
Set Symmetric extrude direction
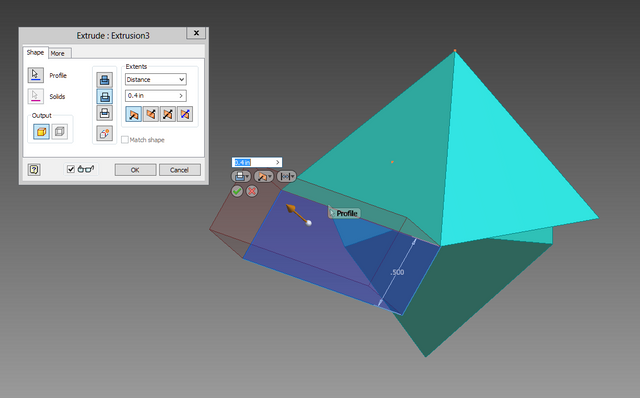pyautogui.click(x=168, y=114)
